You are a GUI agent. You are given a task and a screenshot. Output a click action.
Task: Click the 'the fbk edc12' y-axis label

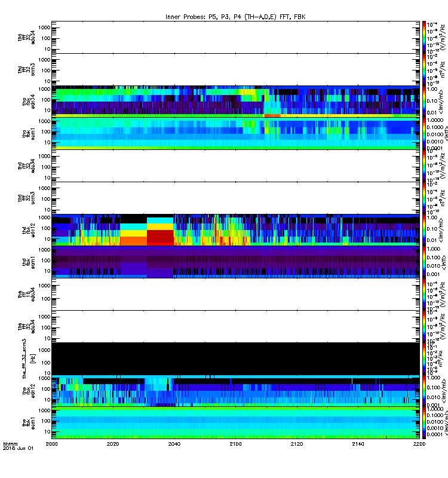pyautogui.click(x=29, y=391)
